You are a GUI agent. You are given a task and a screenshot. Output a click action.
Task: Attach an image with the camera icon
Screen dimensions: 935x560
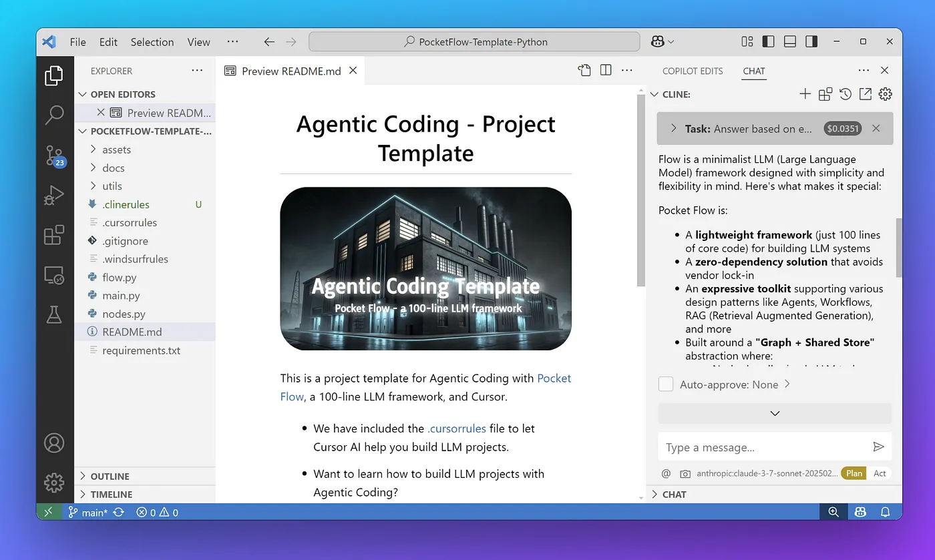click(x=685, y=473)
